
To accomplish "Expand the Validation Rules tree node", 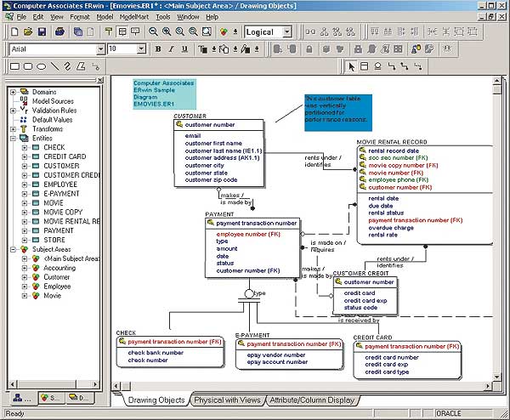I will (x=13, y=111).
